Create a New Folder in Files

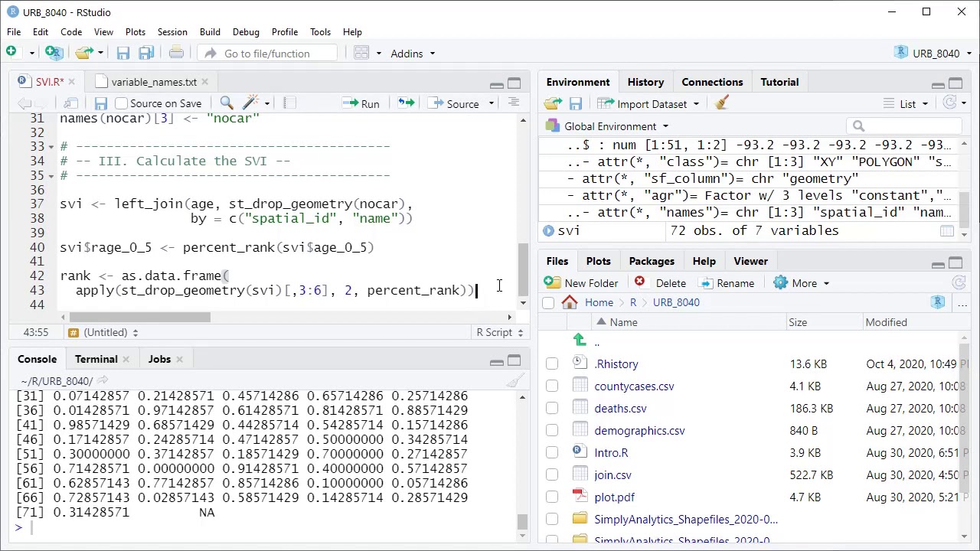582,283
